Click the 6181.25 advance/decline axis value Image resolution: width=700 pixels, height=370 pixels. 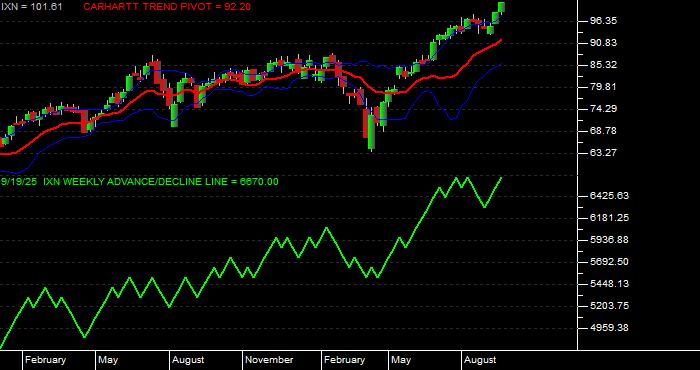(608, 218)
